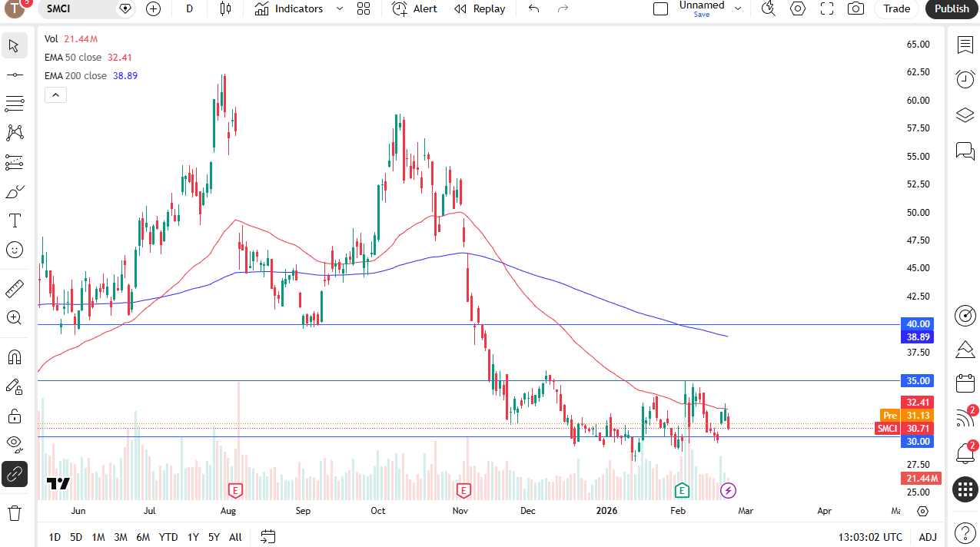This screenshot has width=980, height=547.
Task: Set date range to 1M
Action: [x=98, y=537]
